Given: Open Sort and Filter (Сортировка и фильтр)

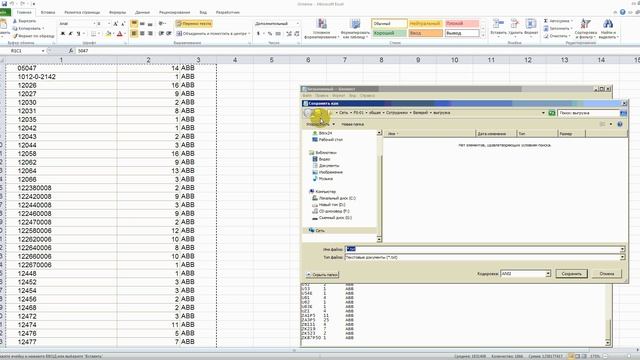Looking at the screenshot, I should [586, 29].
